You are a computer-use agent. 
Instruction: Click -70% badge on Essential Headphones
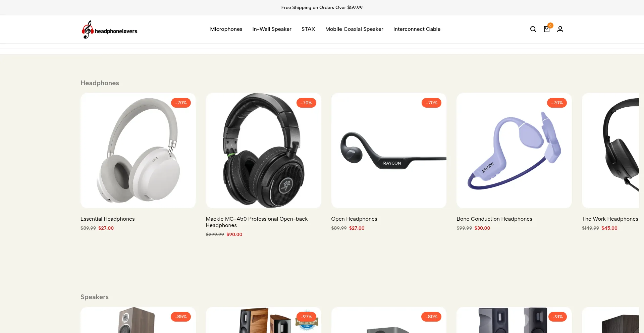point(181,103)
